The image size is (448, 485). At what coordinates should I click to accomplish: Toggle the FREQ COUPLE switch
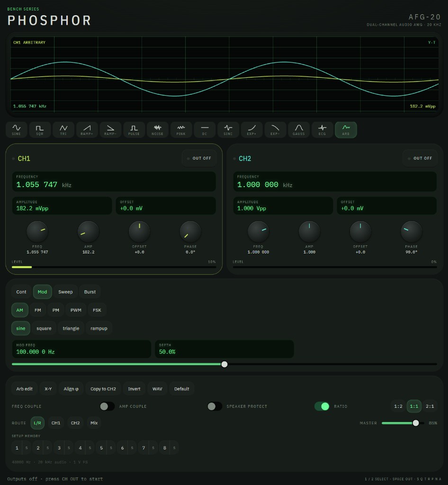pos(107,406)
